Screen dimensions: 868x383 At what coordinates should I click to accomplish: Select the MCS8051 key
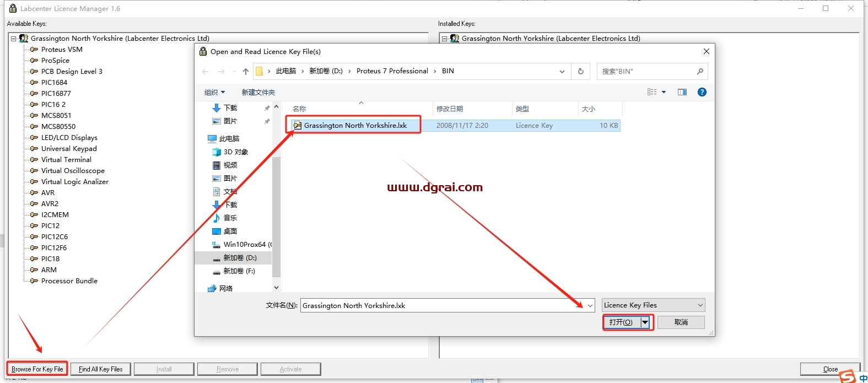56,116
